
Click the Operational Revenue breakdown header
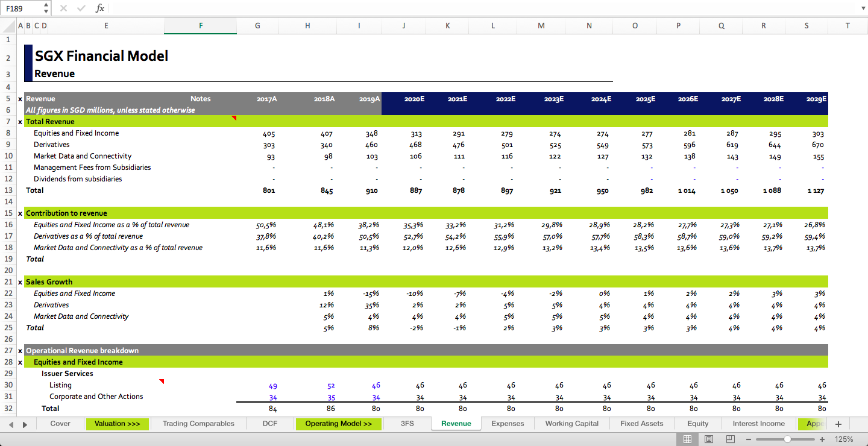[x=82, y=351]
